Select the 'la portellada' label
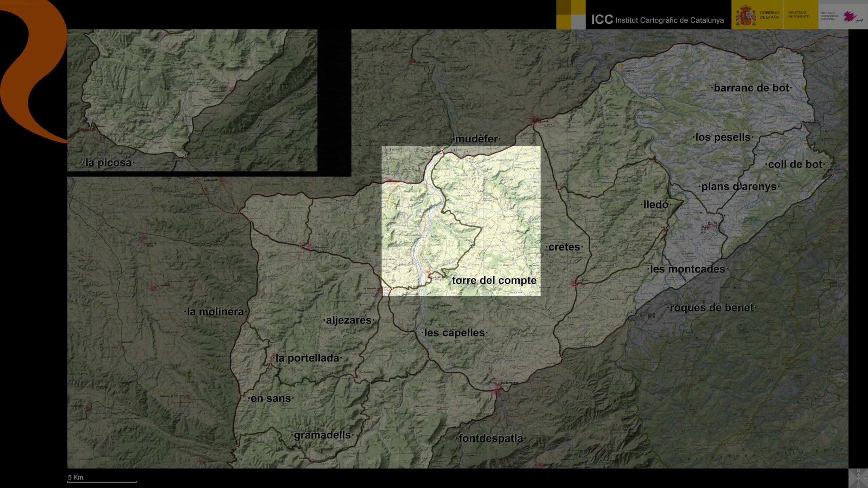Screen dimensions: 868x488 click(307, 358)
